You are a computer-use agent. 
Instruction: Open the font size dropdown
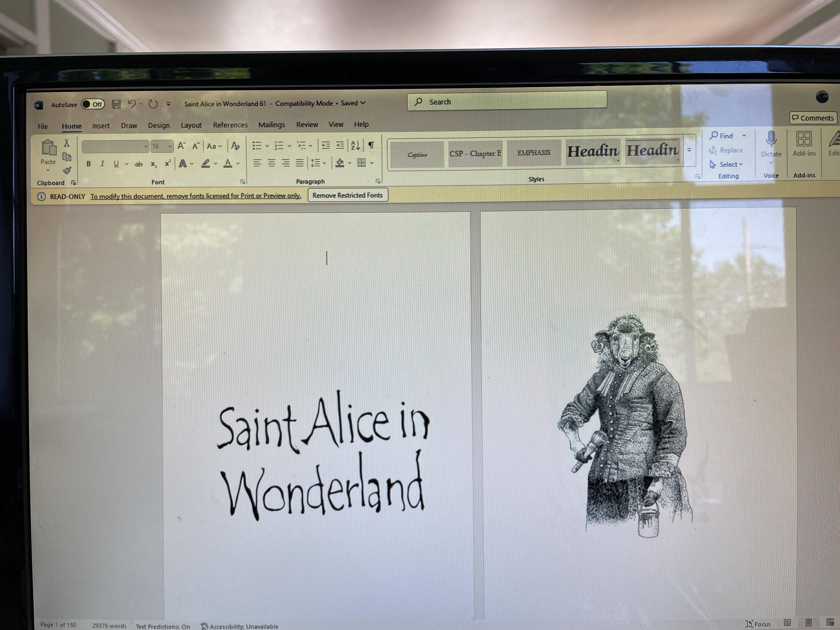170,146
